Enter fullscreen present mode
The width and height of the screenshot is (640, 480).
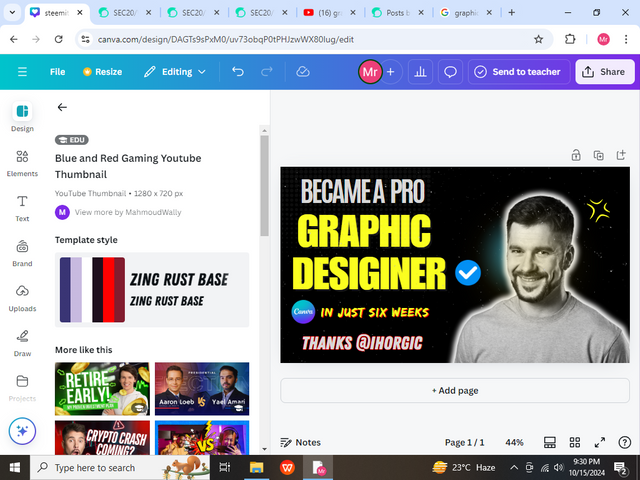tap(600, 442)
